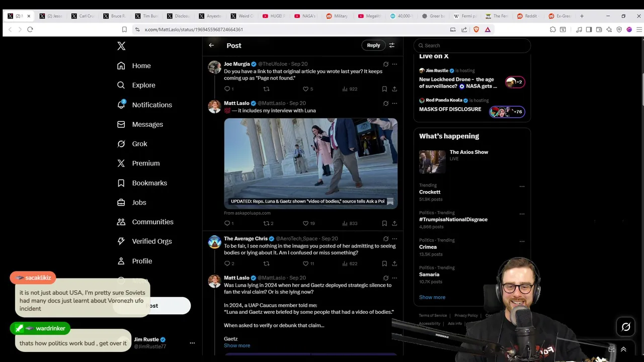Share The Average Chris post
This screenshot has height=362, width=644.
(394, 263)
